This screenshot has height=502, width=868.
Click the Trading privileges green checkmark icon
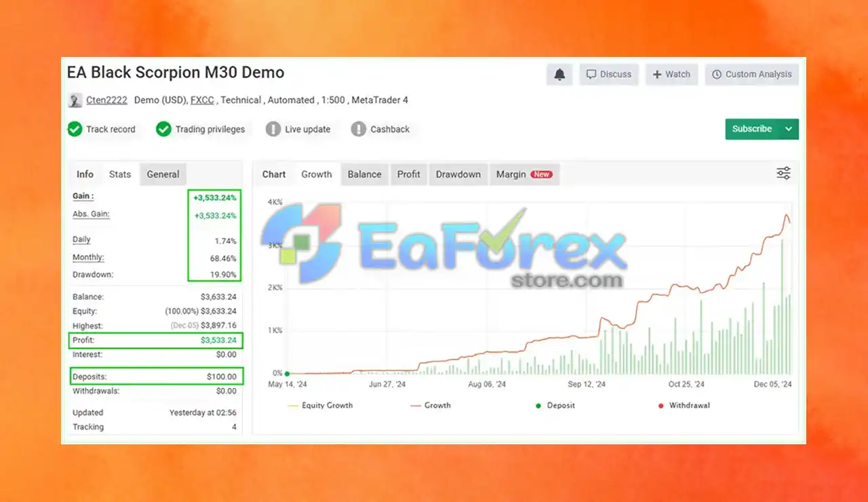pyautogui.click(x=163, y=129)
